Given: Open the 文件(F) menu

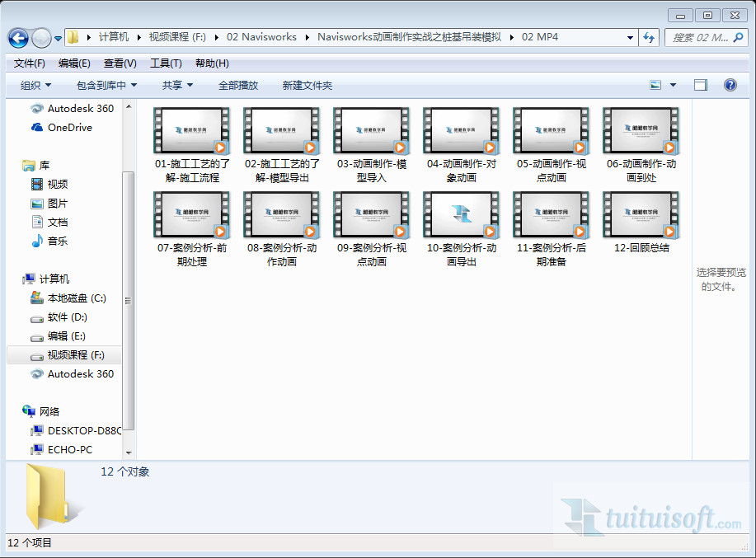Looking at the screenshot, I should [x=30, y=63].
